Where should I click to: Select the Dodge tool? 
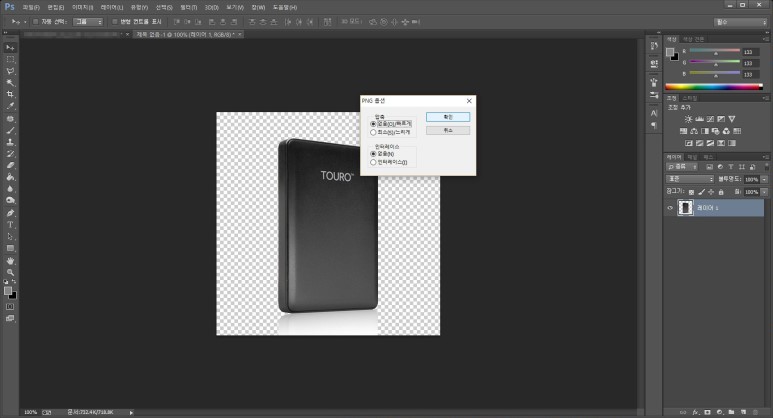pyautogui.click(x=10, y=201)
